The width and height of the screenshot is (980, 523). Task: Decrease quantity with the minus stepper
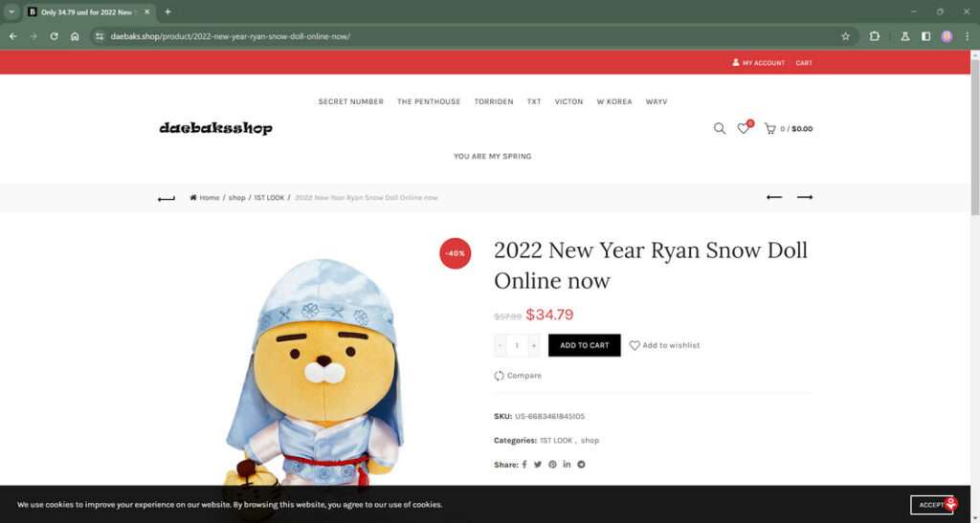pyautogui.click(x=500, y=345)
